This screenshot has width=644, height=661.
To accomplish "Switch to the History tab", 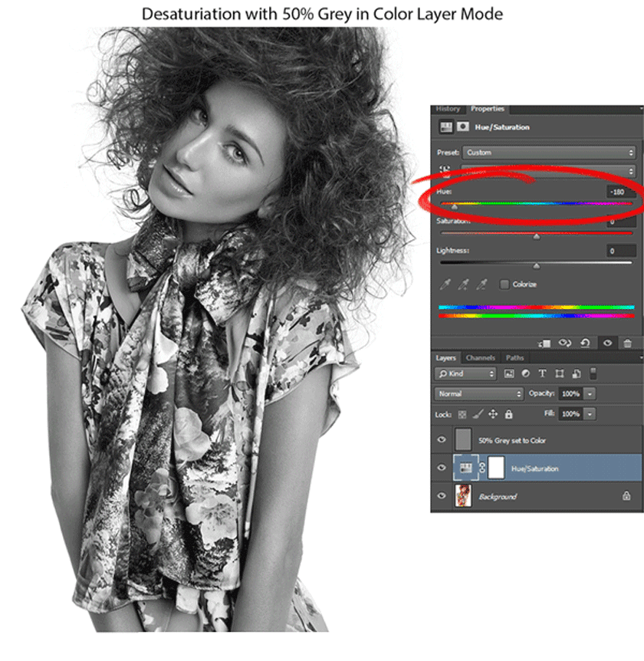I will pos(448,109).
